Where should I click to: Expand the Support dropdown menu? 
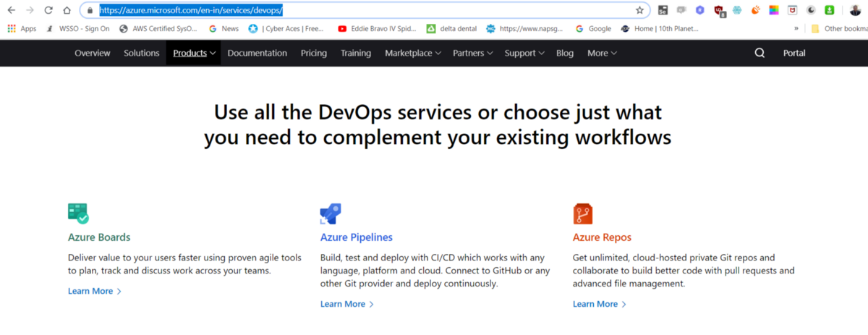(524, 53)
